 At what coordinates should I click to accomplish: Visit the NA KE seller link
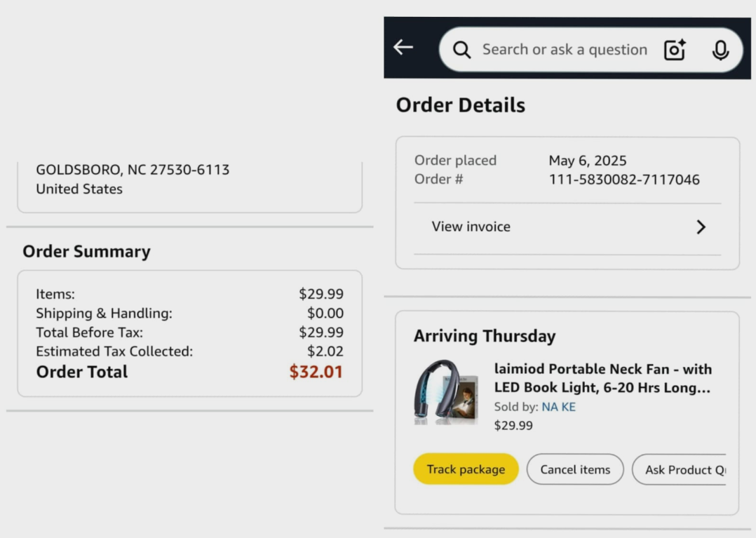pos(558,407)
